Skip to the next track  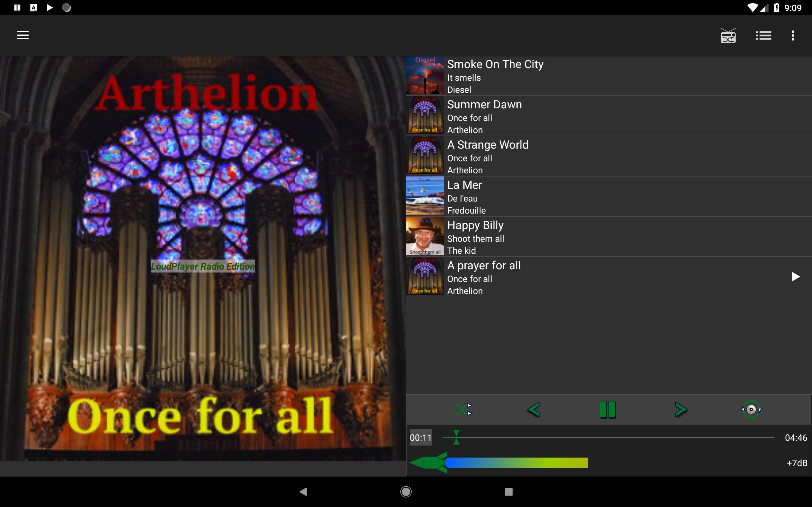point(681,409)
